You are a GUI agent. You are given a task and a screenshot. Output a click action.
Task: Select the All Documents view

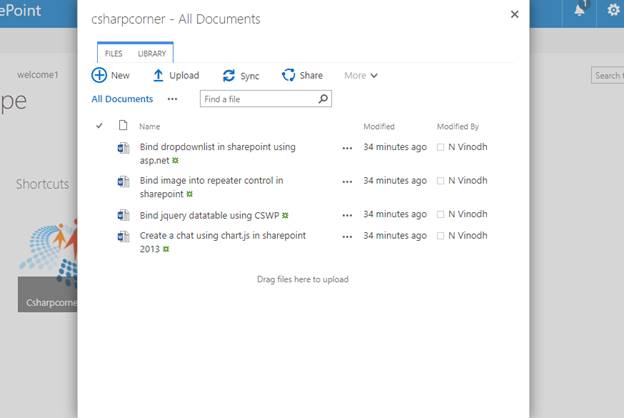click(x=122, y=99)
